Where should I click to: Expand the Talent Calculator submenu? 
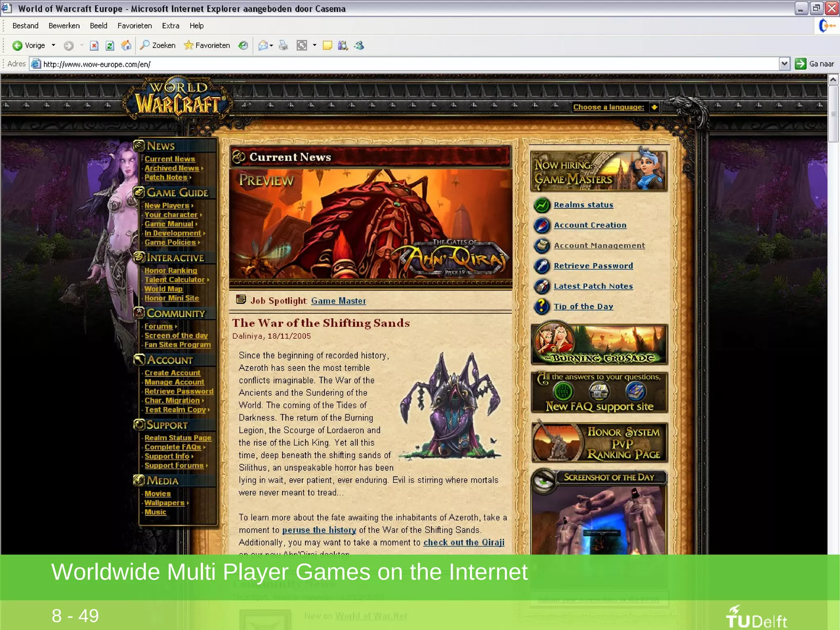pos(208,280)
